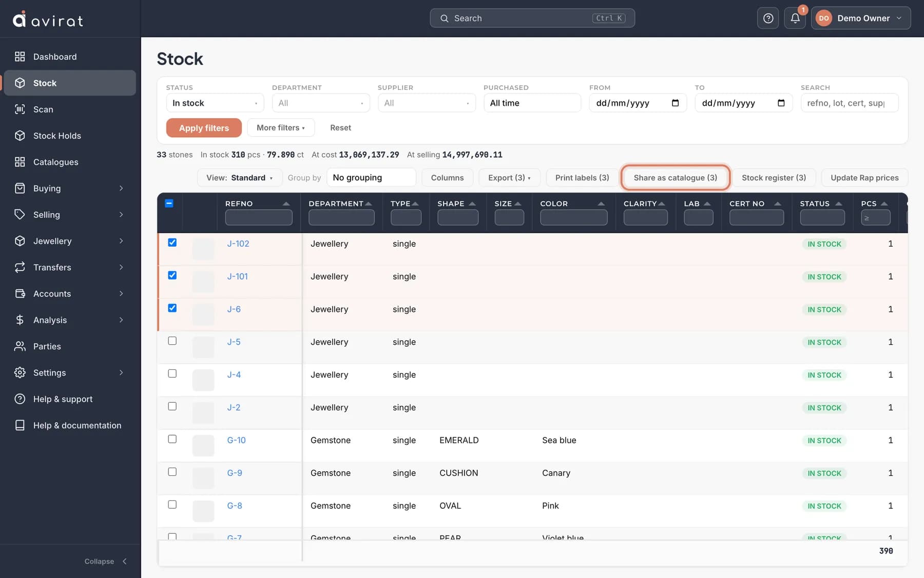Image resolution: width=924 pixels, height=578 pixels.
Task: Open the Export (3) menu
Action: [x=509, y=177]
